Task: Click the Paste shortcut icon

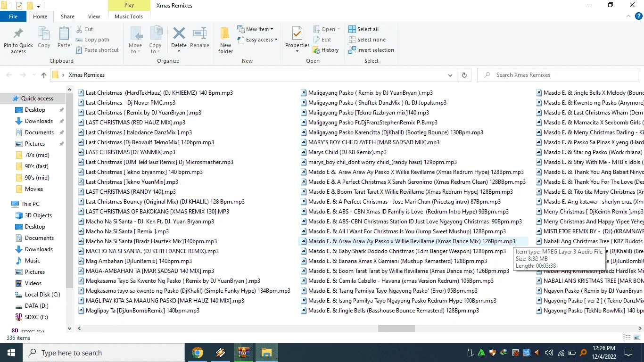Action: pyautogui.click(x=80, y=50)
